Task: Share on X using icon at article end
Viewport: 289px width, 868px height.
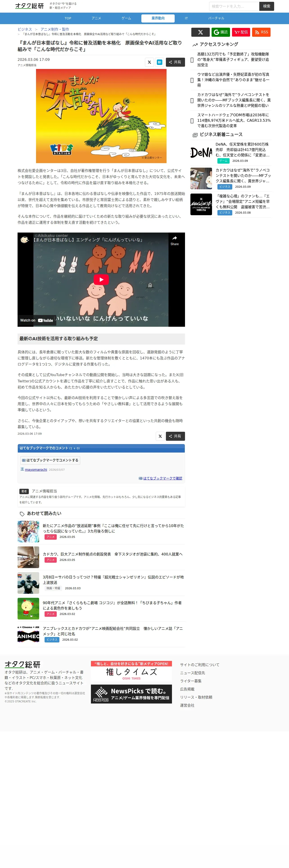Action: [x=160, y=436]
